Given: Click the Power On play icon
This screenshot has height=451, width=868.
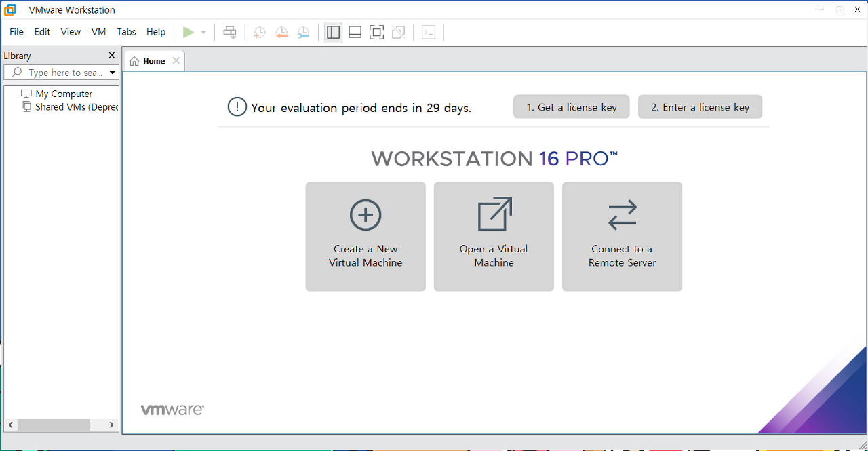Looking at the screenshot, I should [189, 32].
